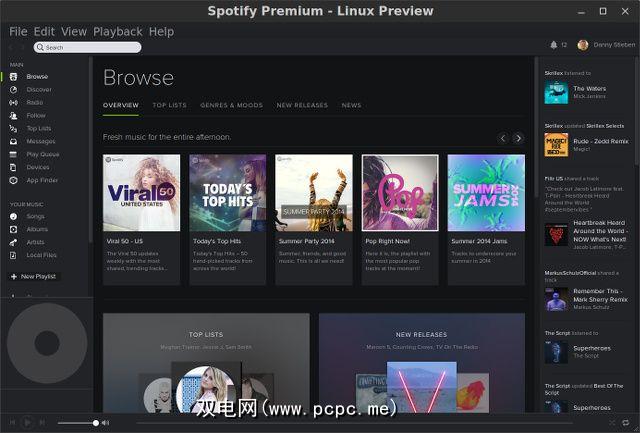The height and width of the screenshot is (433, 640).
Task: Open the View menu
Action: [x=74, y=31]
